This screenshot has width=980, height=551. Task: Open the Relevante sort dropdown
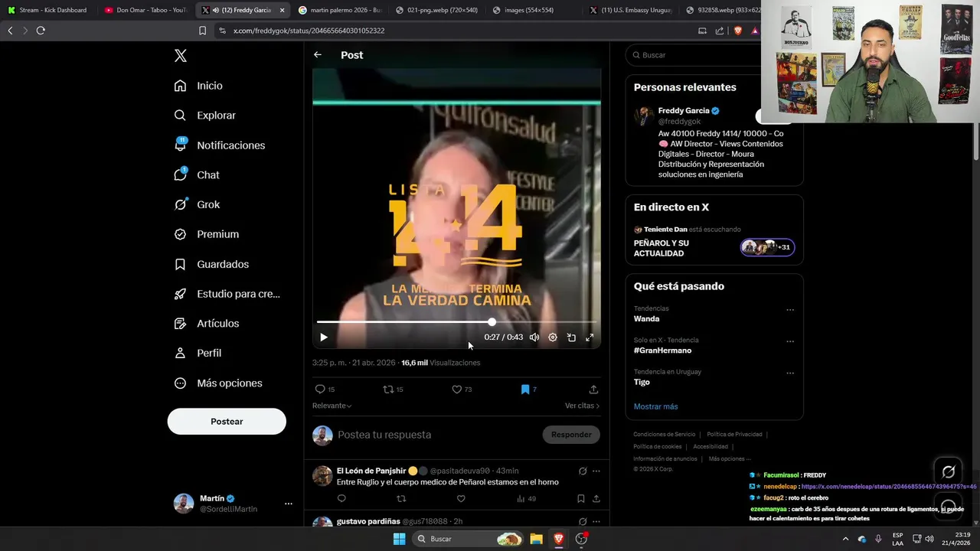point(332,406)
